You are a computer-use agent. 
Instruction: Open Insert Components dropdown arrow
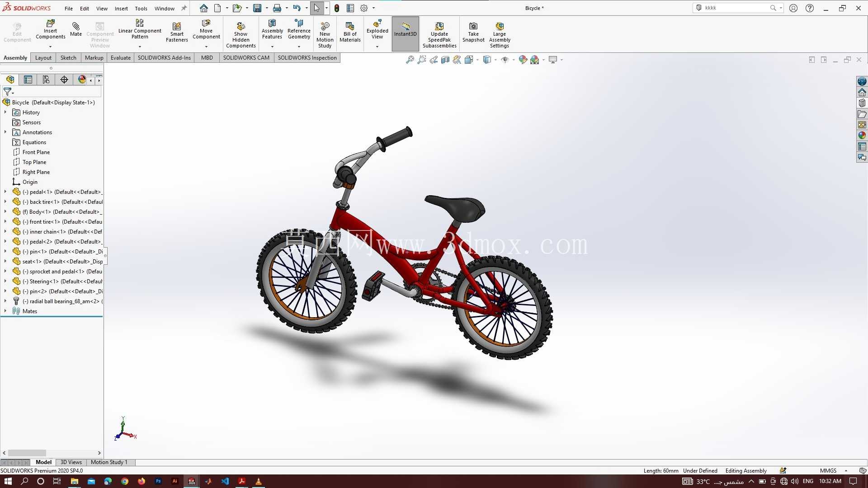point(51,47)
